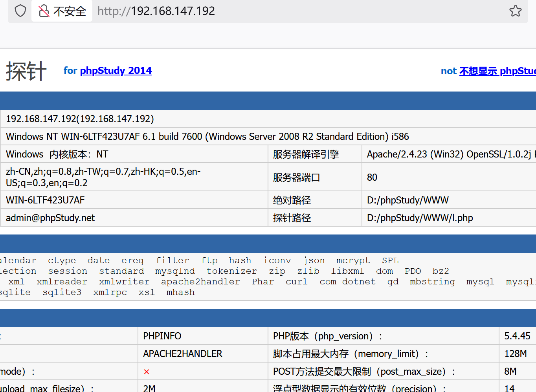The image size is (536, 392).
Task: Click the iconv extension name
Action: [x=277, y=260]
